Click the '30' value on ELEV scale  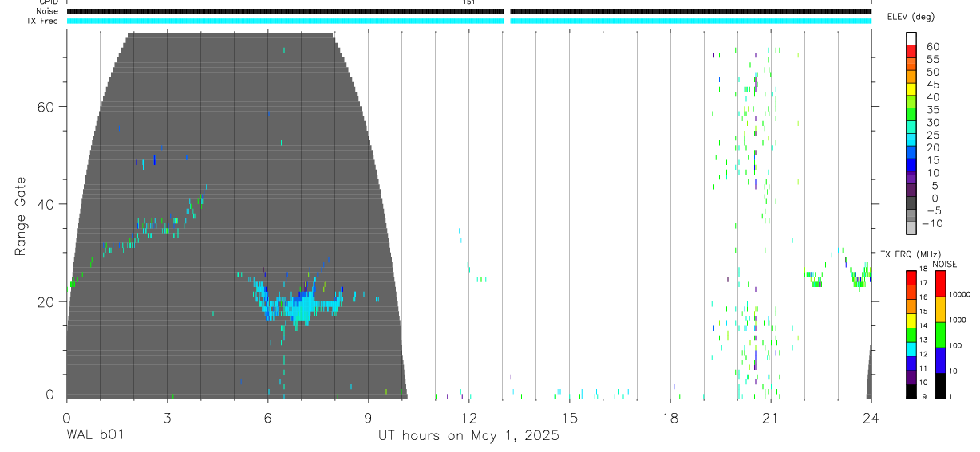pyautogui.click(x=931, y=122)
